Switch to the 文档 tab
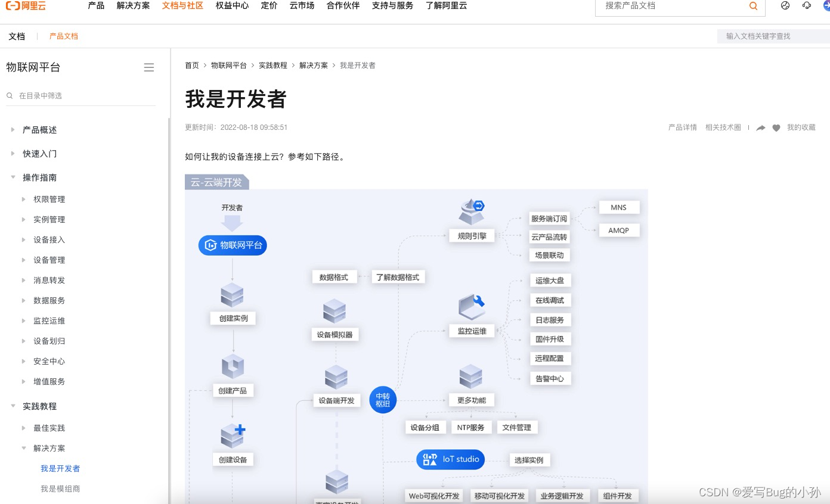This screenshot has height=504, width=830. 17,36
